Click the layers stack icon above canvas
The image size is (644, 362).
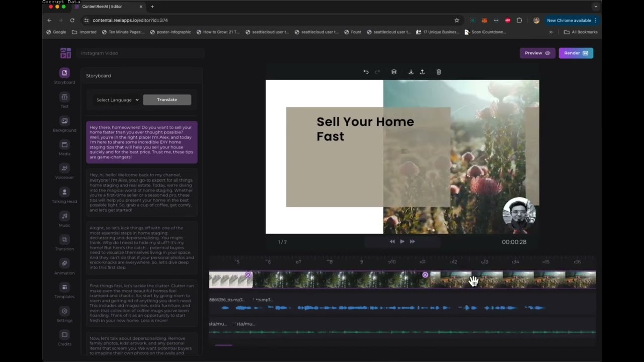pyautogui.click(x=394, y=72)
